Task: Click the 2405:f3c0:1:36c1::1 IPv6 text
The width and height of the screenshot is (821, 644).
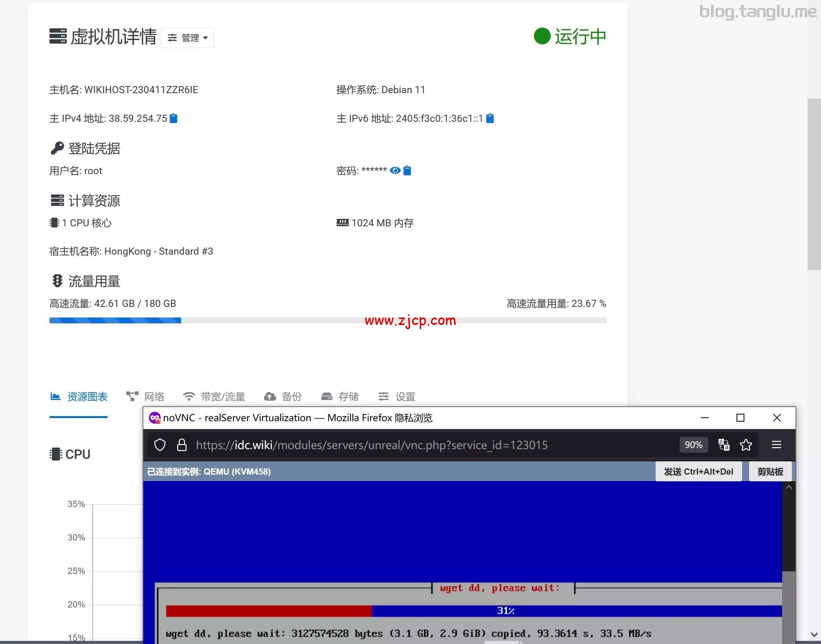Action: (x=440, y=118)
